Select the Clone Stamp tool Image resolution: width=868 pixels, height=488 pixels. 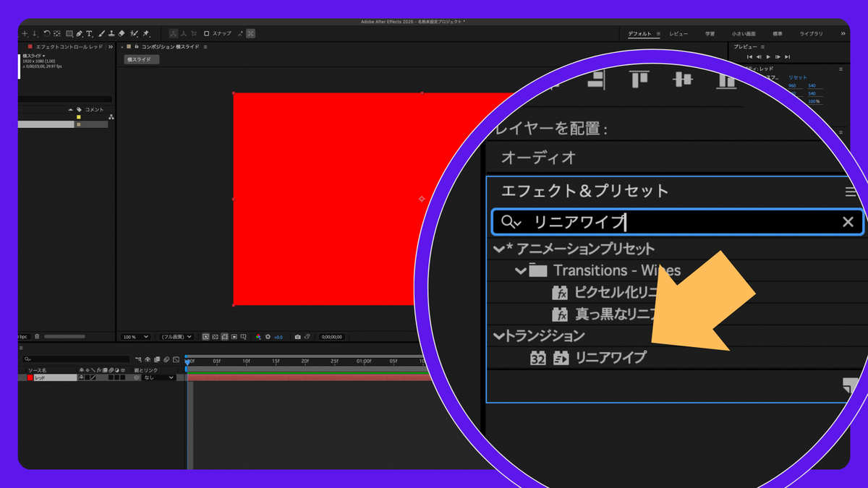tap(111, 33)
